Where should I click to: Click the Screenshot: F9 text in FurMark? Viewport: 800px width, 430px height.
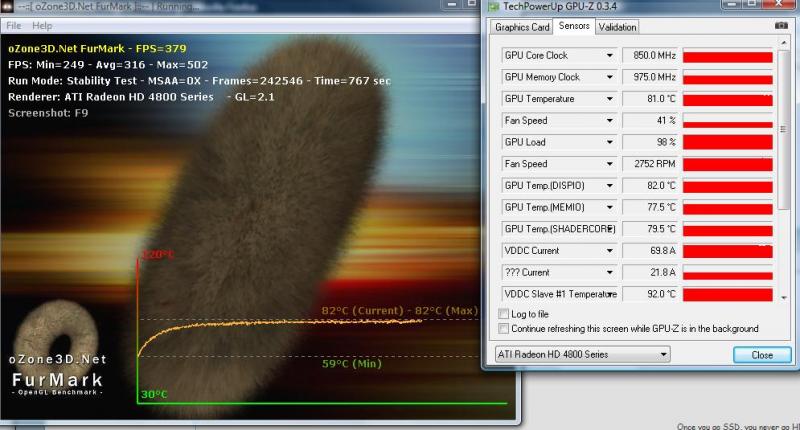[48, 113]
